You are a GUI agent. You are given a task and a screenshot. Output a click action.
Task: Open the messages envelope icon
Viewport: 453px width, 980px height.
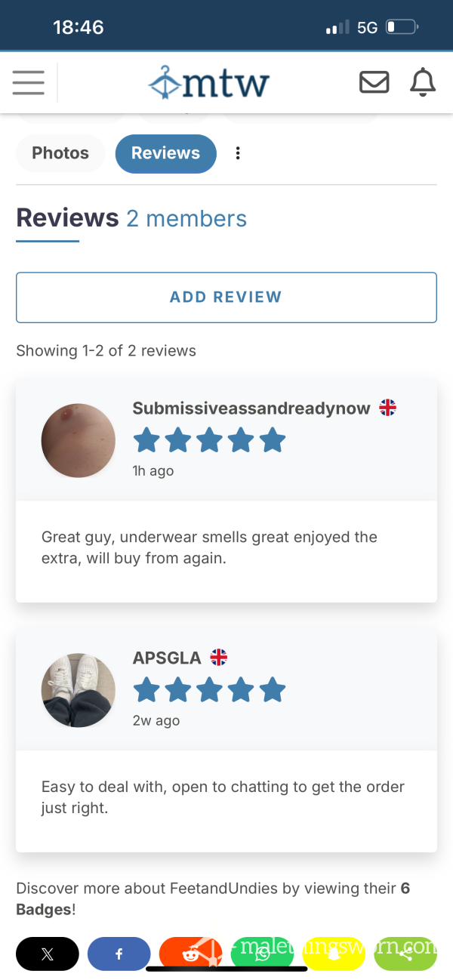coord(374,82)
